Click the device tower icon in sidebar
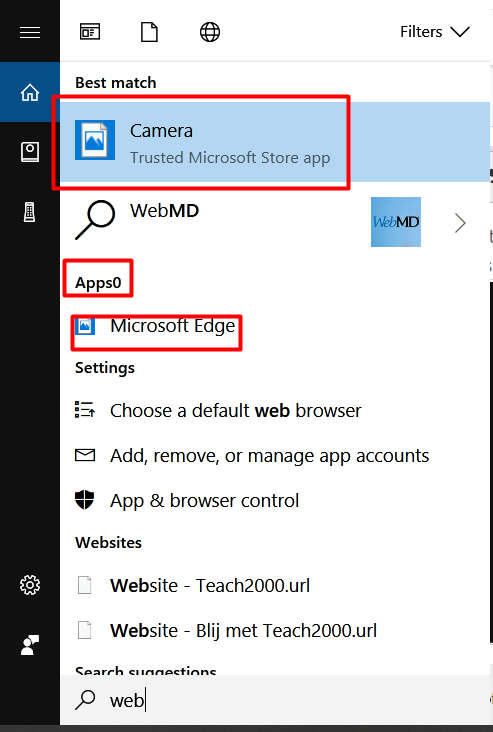493x732 pixels. point(29,212)
